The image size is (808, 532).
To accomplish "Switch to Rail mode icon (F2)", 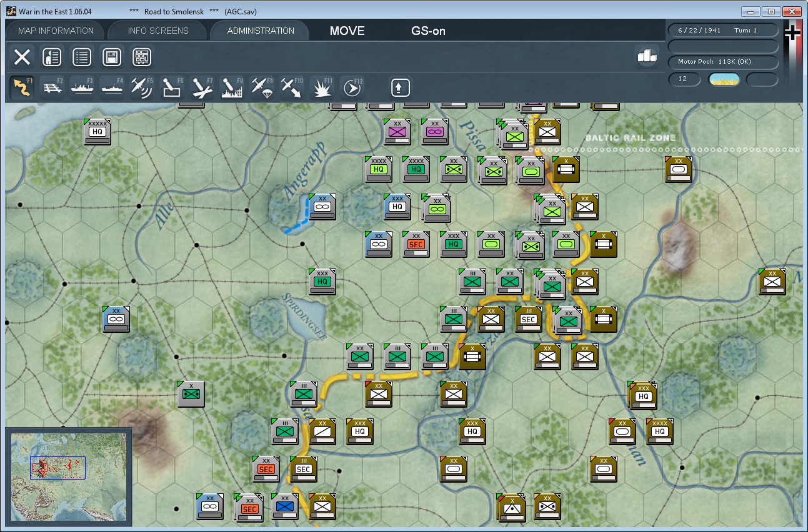I will click(x=52, y=87).
